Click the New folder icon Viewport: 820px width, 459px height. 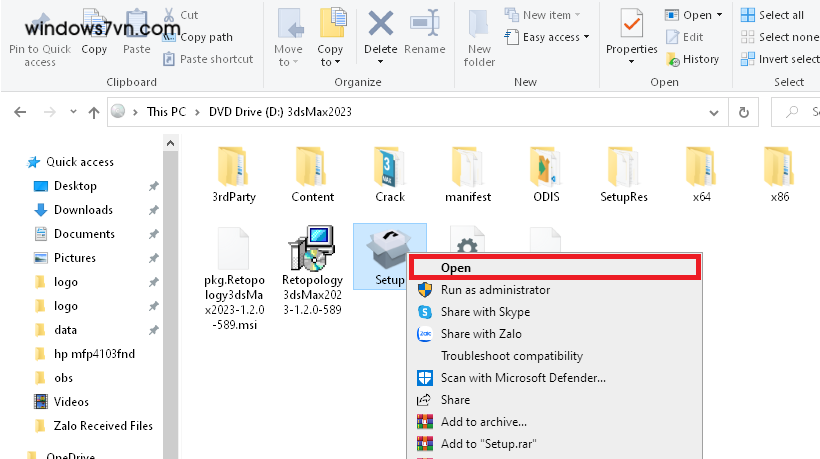pos(479,38)
